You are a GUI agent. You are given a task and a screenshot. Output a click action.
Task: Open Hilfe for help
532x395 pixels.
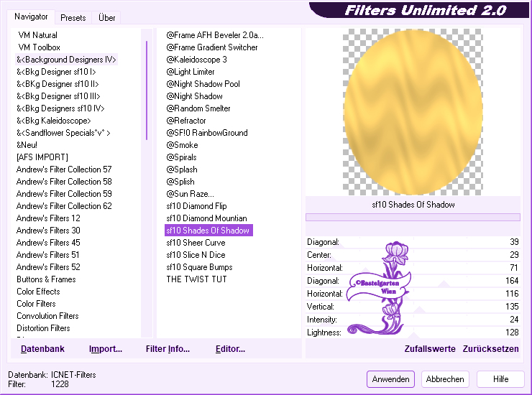tap(501, 379)
